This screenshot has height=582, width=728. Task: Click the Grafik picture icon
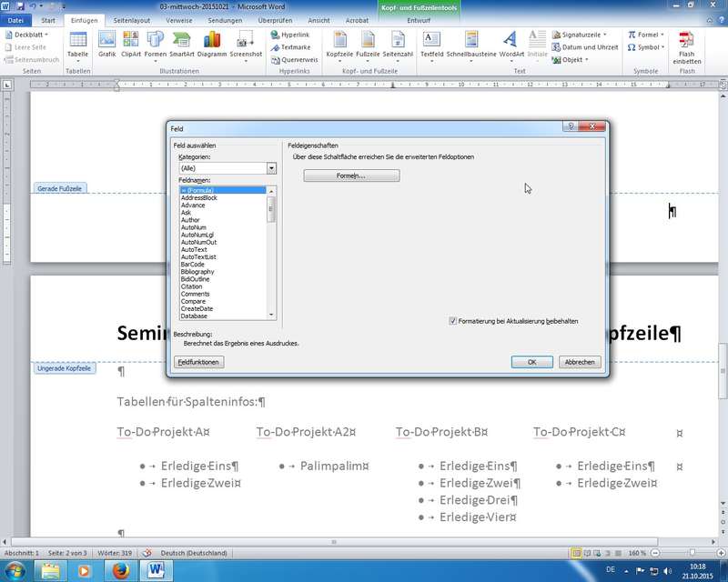click(106, 42)
